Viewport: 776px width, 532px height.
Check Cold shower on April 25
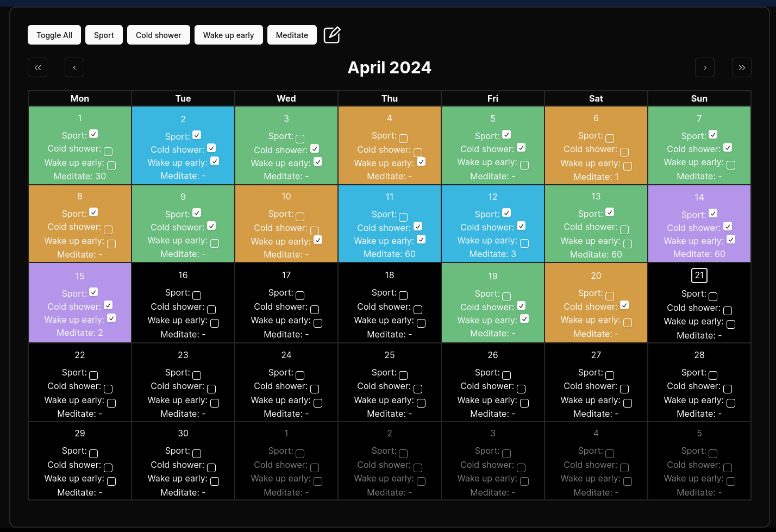click(x=418, y=389)
